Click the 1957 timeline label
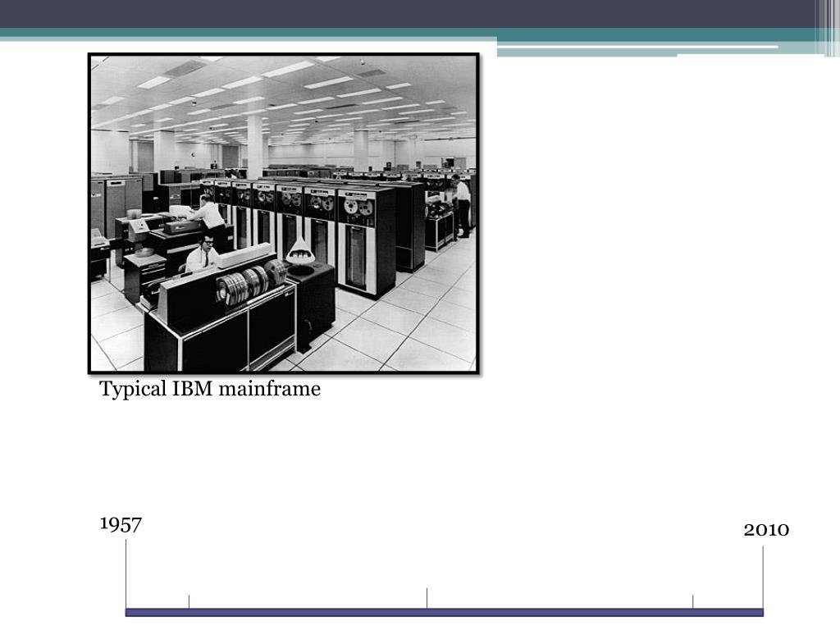 click(x=121, y=524)
